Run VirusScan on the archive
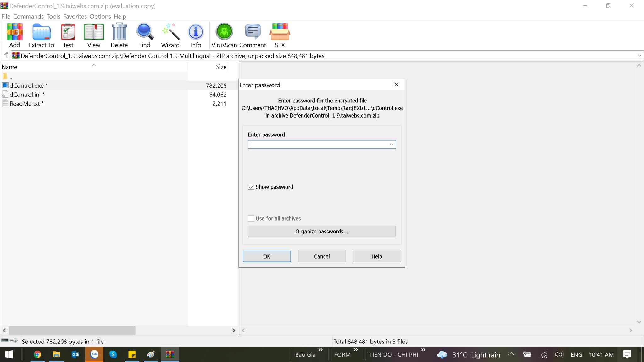 pos(224,35)
